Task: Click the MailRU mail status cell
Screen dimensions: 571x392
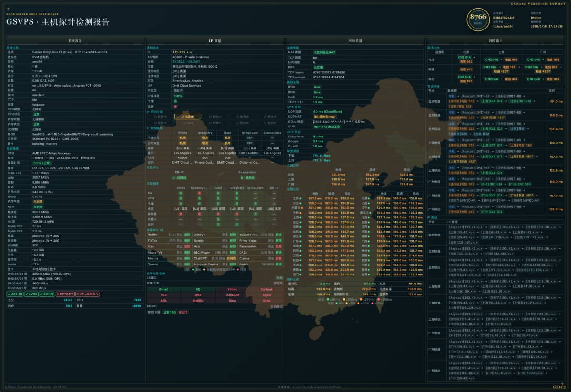Action: coord(197,301)
